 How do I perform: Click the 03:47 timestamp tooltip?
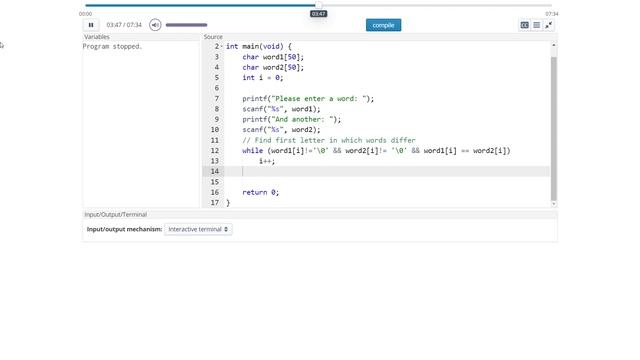pos(318,14)
